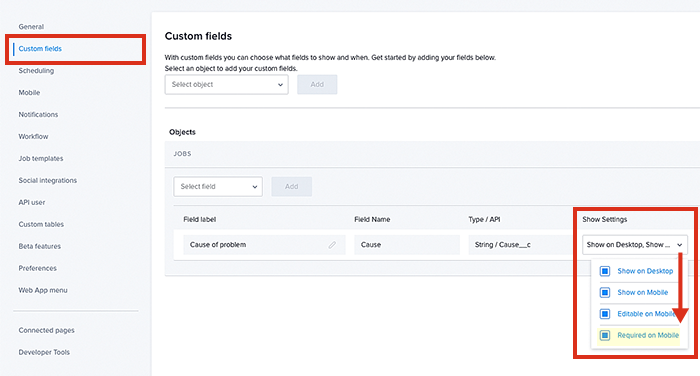Viewport: 700px width, 376px height.
Task: Select Custom fields in the sidebar
Action: pos(40,49)
